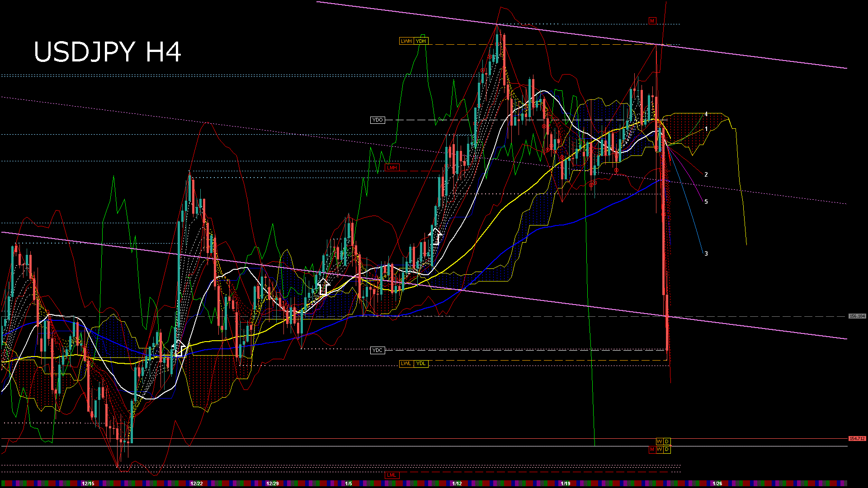Select forecast path label number 5
This screenshot has width=868, height=488.
(x=706, y=202)
